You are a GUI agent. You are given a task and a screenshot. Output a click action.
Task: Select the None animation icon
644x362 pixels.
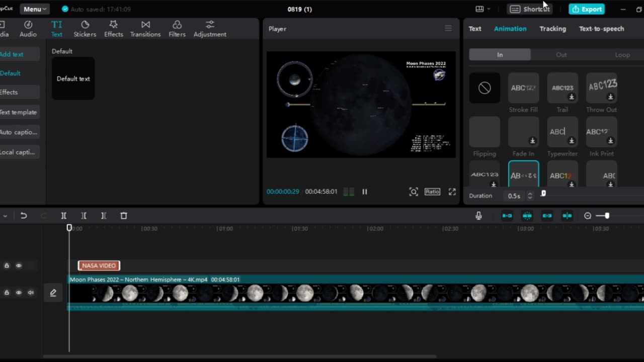click(485, 88)
